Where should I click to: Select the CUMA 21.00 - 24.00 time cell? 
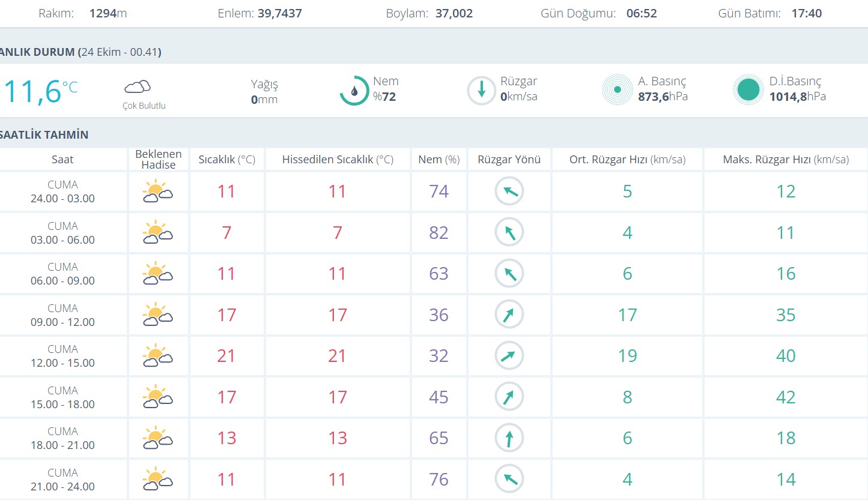coord(63,480)
